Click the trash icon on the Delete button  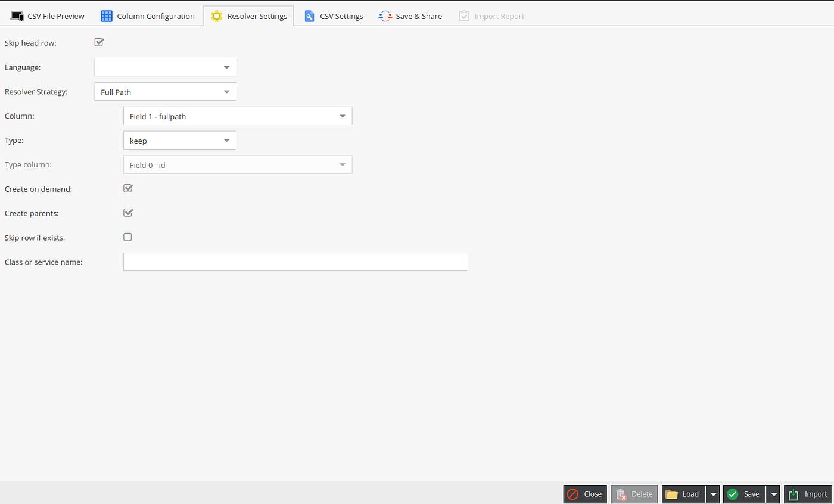tap(620, 494)
